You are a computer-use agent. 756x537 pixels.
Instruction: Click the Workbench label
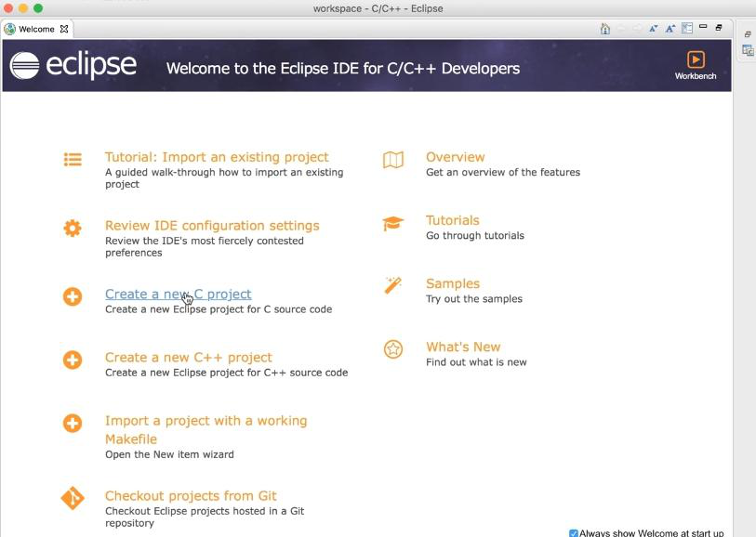point(696,75)
